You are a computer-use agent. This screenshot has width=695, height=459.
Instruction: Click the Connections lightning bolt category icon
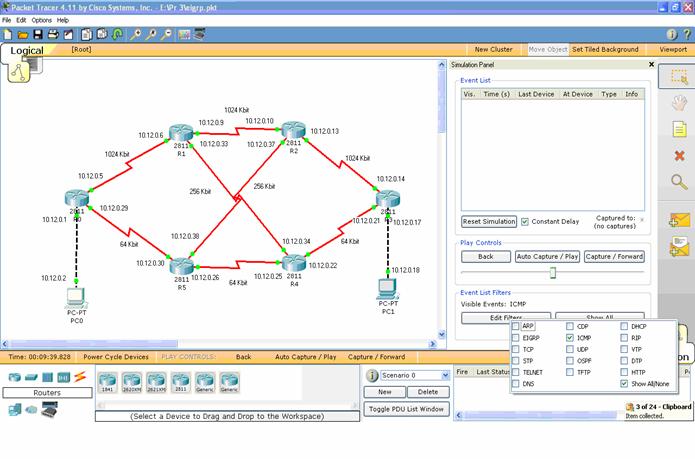pos(80,377)
